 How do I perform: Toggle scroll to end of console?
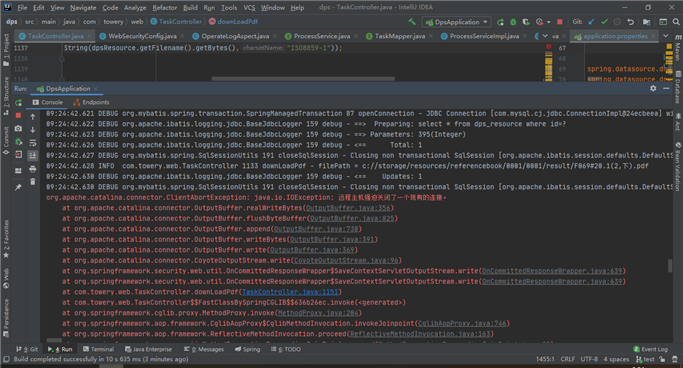tap(33, 155)
